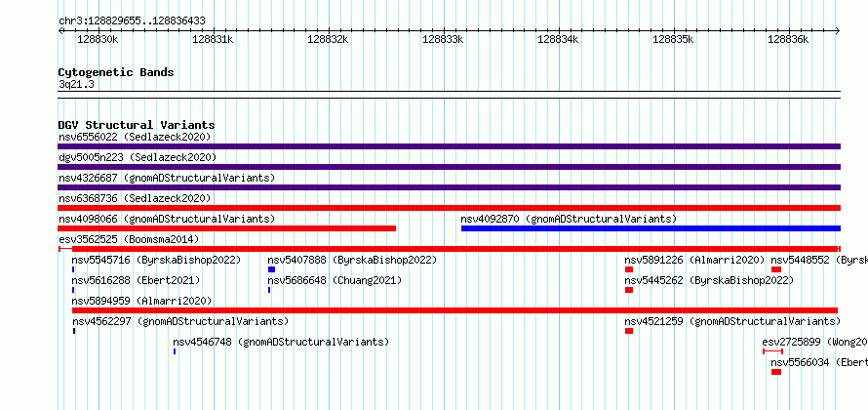Open the nsv5566034 variant label
Screen dimensions: 868x410
pyautogui.click(x=819, y=362)
